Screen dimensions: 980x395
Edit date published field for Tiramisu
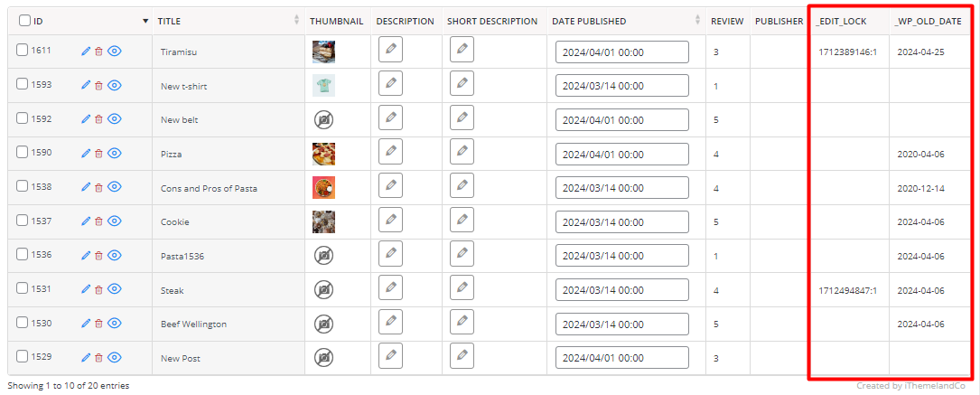tap(622, 52)
